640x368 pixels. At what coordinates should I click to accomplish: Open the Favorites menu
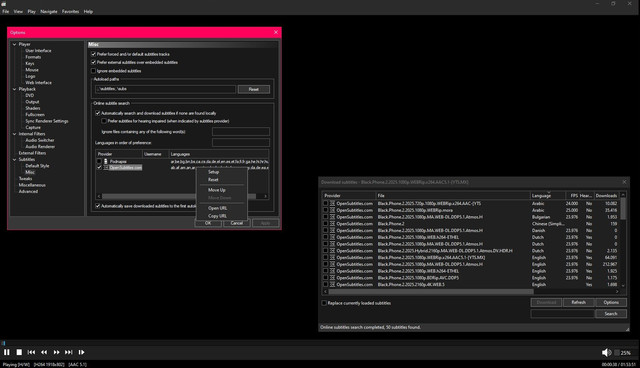pos(70,11)
